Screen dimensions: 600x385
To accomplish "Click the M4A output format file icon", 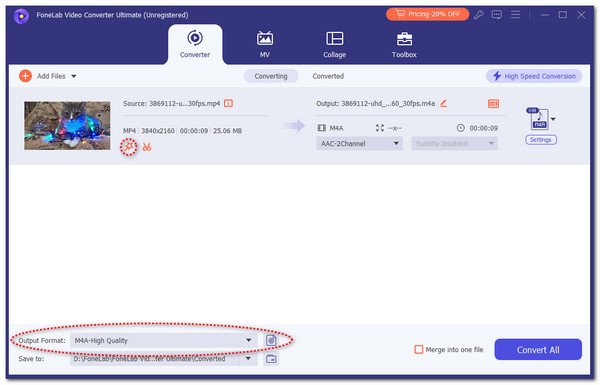I will (x=539, y=119).
